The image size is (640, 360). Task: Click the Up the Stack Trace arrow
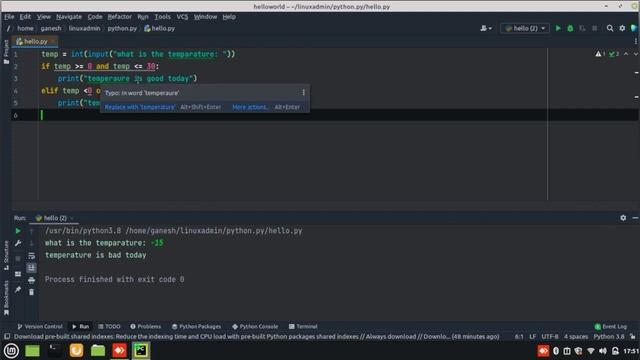tap(31, 231)
